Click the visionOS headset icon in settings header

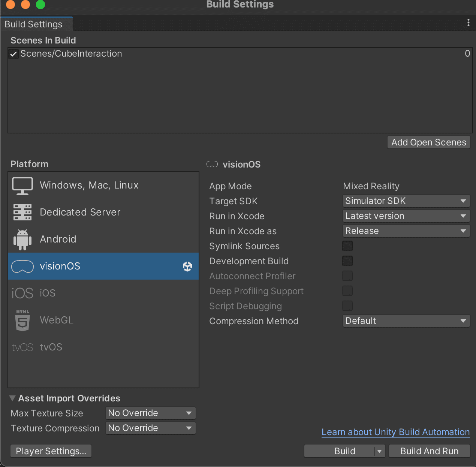tap(212, 164)
